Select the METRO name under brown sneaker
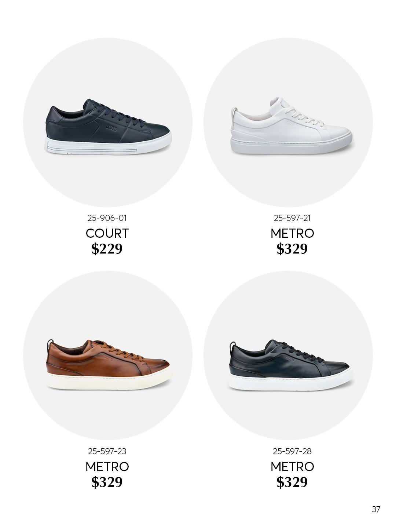 pyautogui.click(x=107, y=467)
